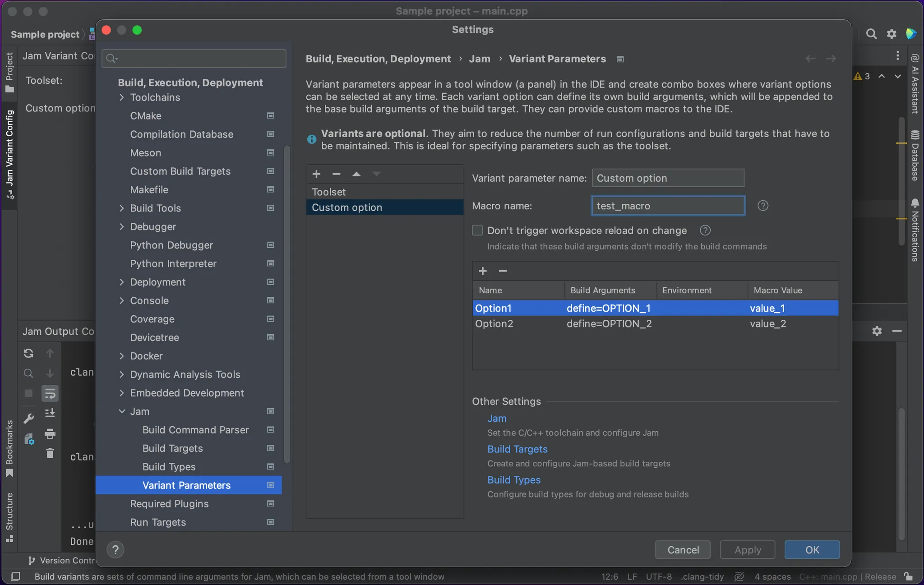Collapse the Jam settings node

pos(121,411)
